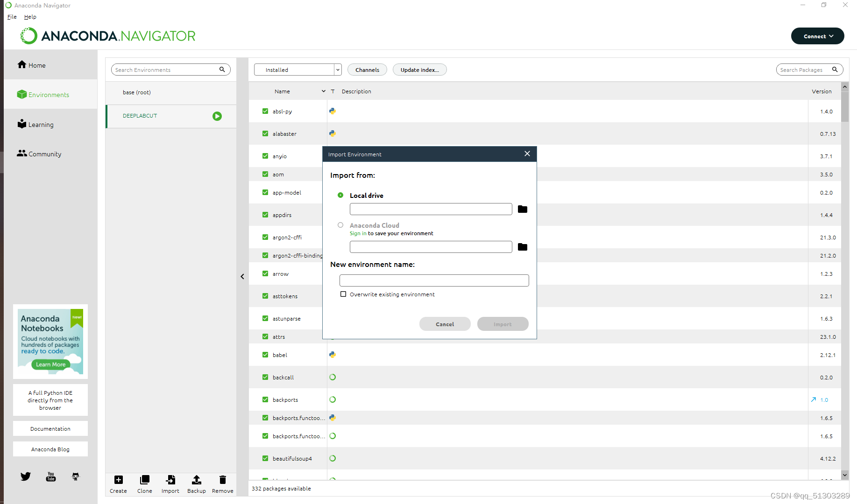Viewport: 857px width, 504px height.
Task: Click the Import environment icon in bottom toolbar
Action: (170, 480)
